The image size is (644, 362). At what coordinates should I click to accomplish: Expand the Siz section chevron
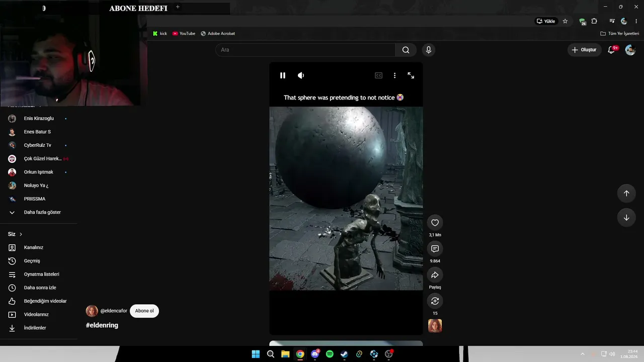[21, 234]
